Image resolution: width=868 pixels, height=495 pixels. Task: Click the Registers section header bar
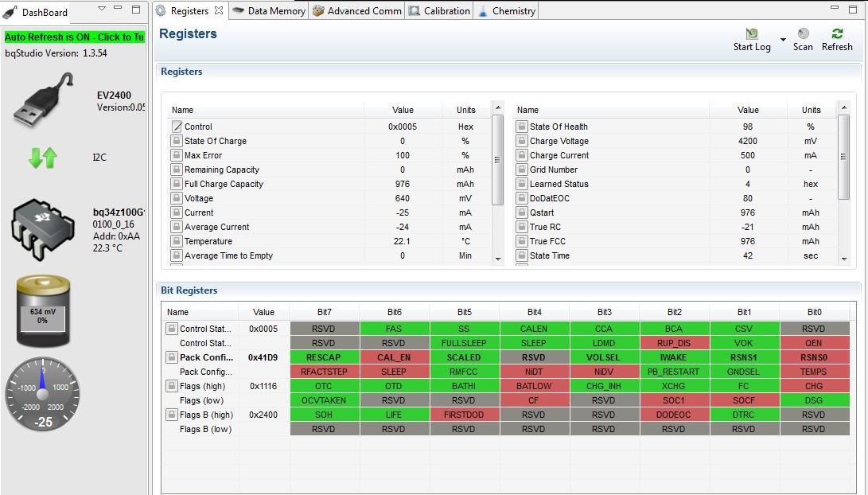tap(508, 72)
